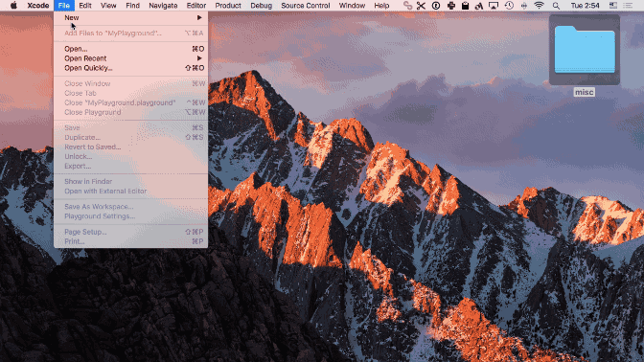This screenshot has width=644, height=362.
Task: Open the Apple menu
Action: tap(13, 6)
